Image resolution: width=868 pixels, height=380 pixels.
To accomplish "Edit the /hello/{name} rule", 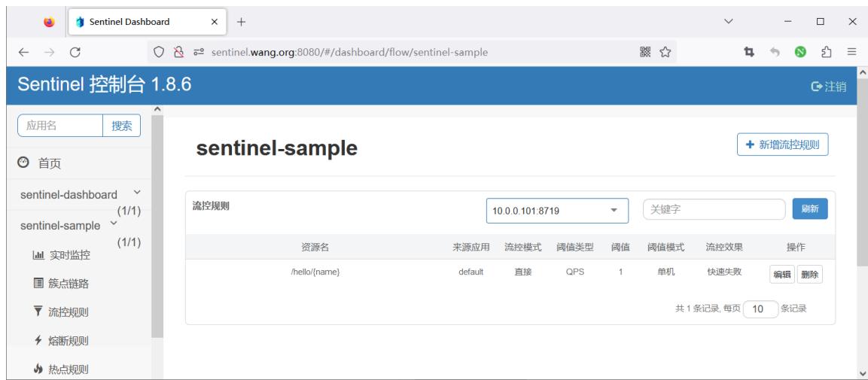I will pyautogui.click(x=781, y=275).
